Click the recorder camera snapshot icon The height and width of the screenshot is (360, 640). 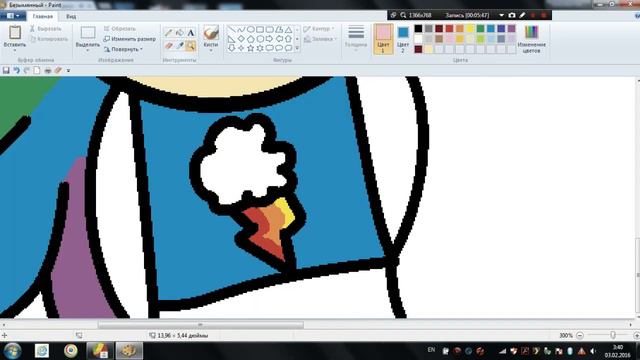coord(512,15)
